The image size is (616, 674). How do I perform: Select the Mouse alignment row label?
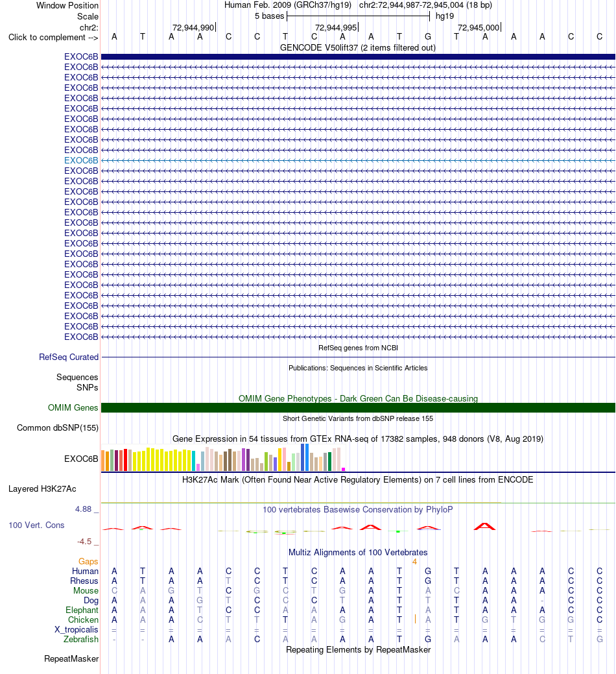pos(86,590)
